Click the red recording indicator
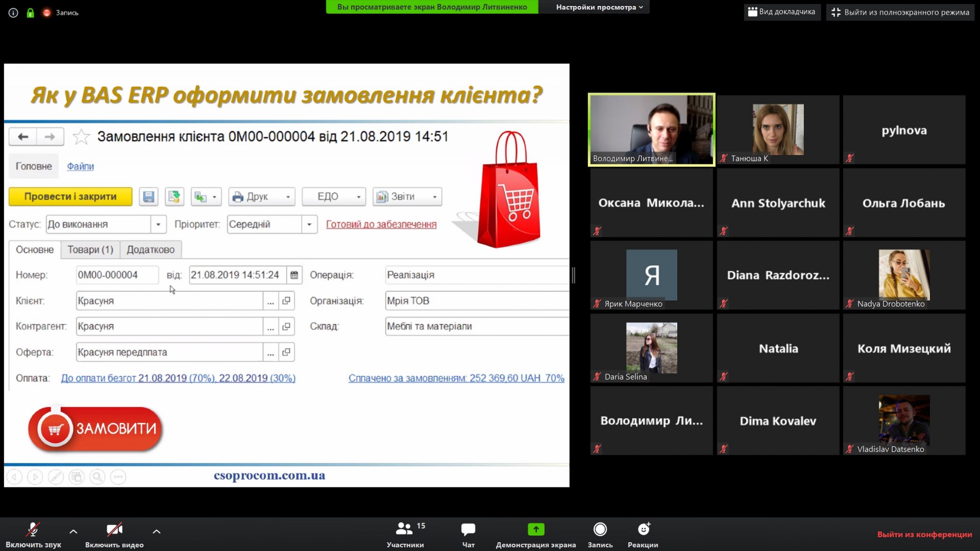This screenshot has height=551, width=980. 47,13
